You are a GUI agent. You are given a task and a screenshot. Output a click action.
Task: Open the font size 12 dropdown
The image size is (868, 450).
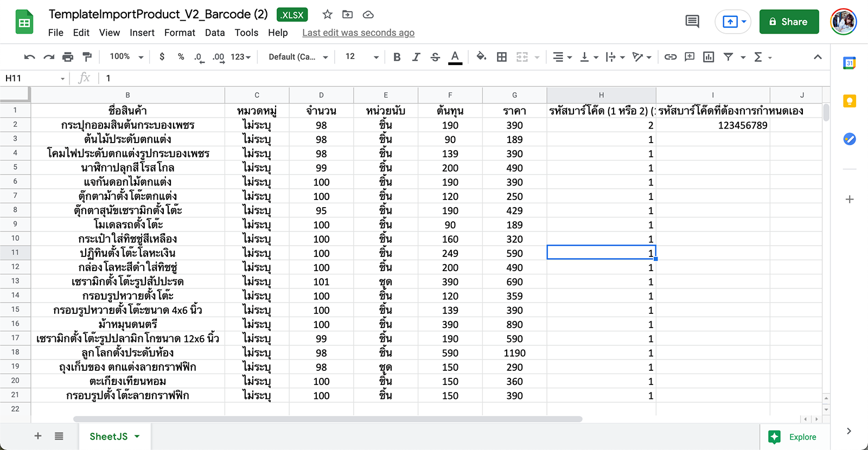[x=361, y=57]
